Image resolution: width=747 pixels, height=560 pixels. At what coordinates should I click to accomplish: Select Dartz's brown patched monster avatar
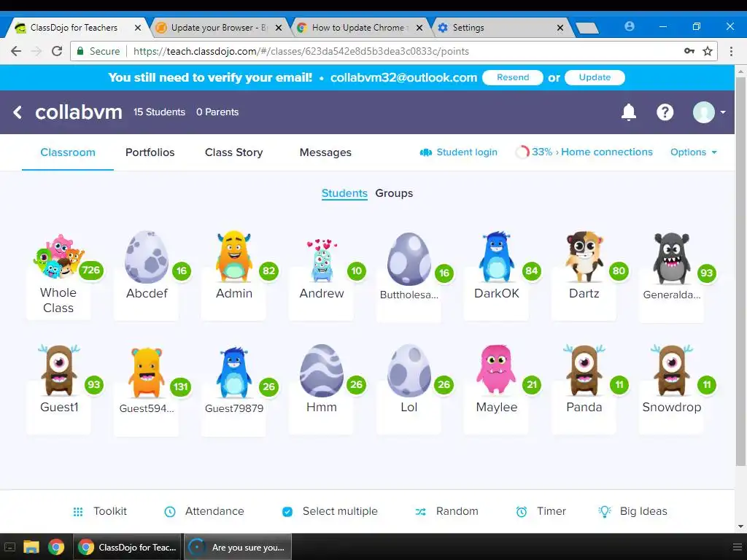click(x=584, y=257)
